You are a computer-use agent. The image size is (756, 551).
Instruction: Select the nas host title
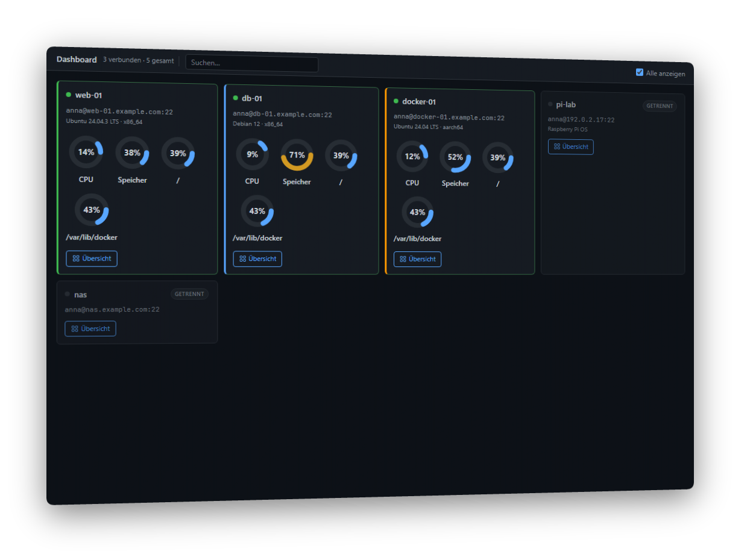tap(81, 295)
